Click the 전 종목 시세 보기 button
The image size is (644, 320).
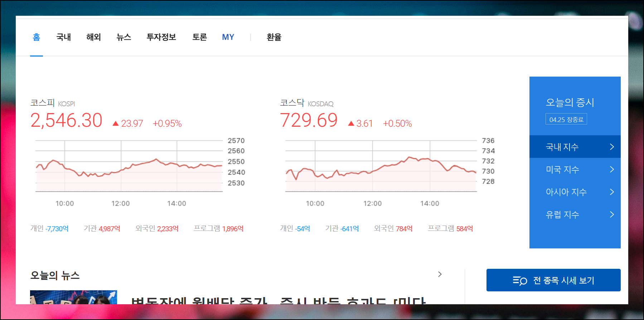[x=553, y=280]
